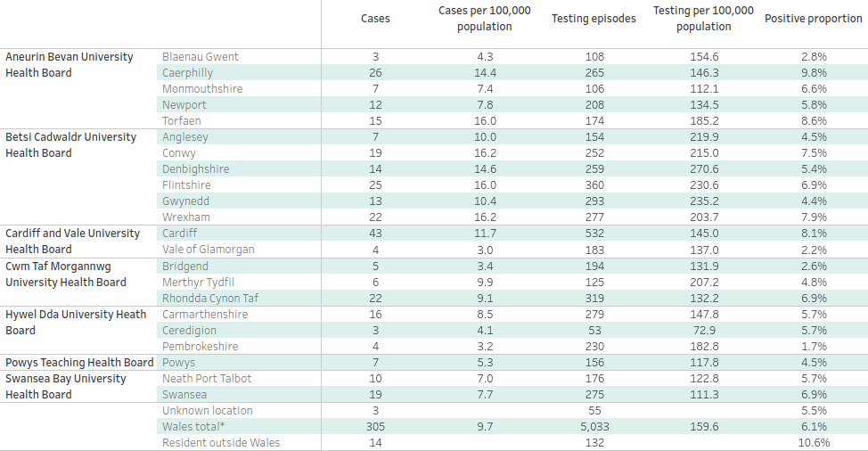Click the Powys Teaching Health Board label

pos(79,363)
